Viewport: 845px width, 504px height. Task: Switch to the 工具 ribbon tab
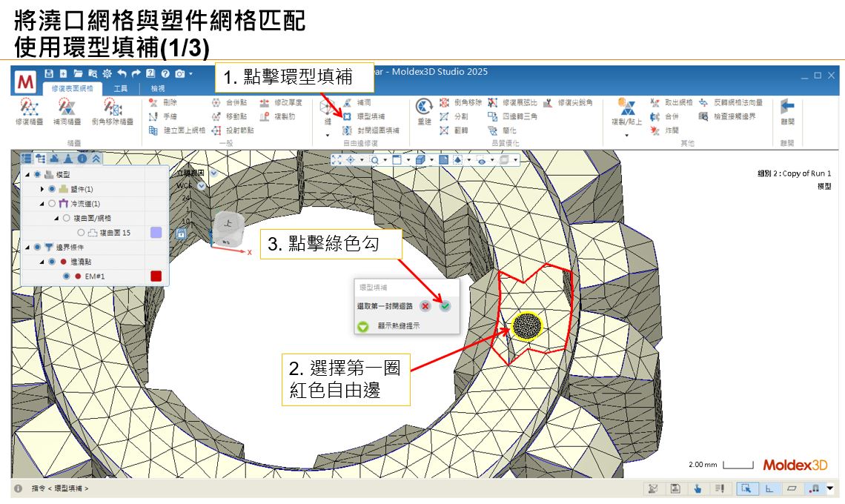122,87
